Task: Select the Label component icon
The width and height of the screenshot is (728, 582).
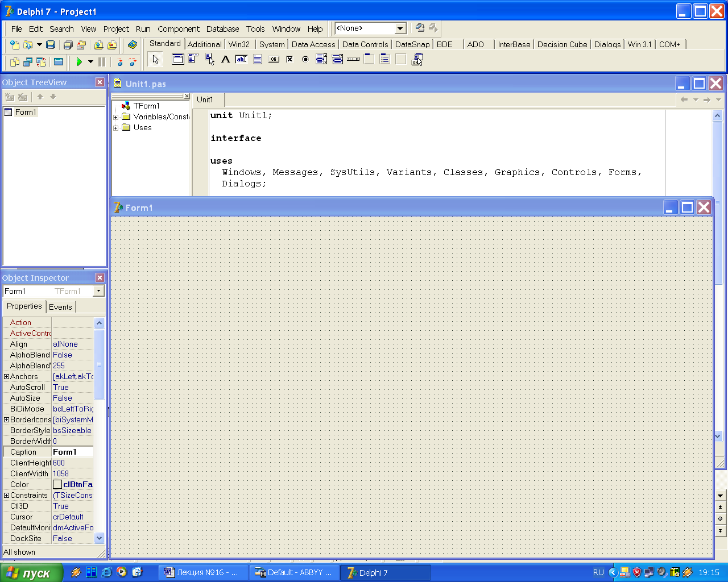Action: (x=225, y=59)
